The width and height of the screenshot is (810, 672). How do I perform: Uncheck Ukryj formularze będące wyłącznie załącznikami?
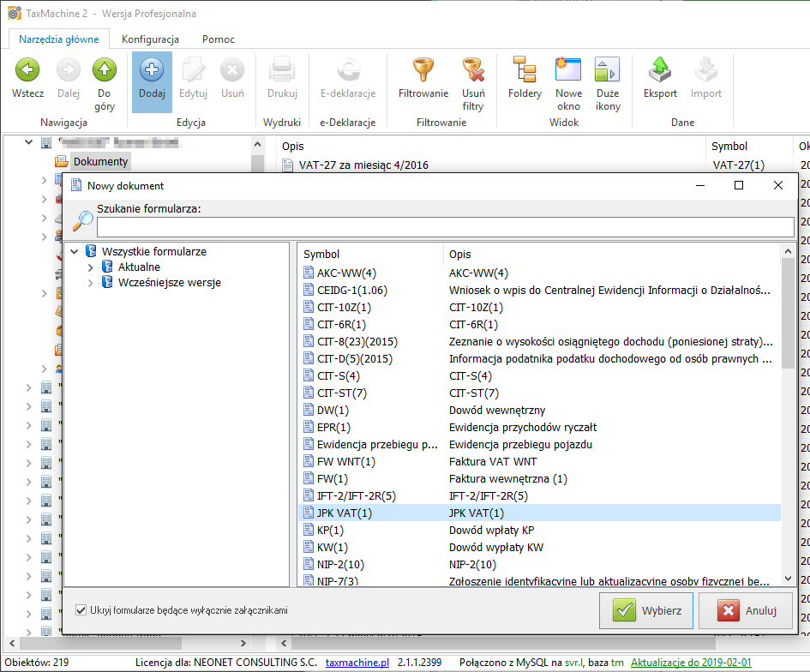(81, 610)
